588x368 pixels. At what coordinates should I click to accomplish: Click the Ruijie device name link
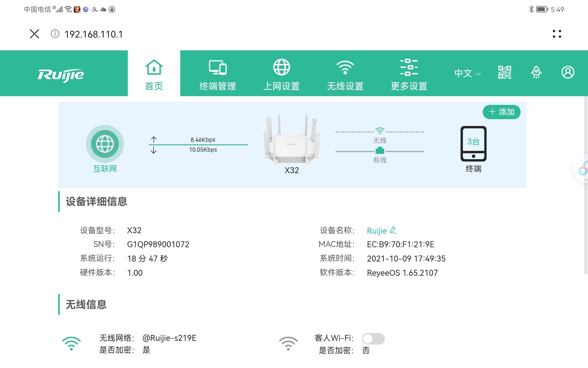(377, 231)
